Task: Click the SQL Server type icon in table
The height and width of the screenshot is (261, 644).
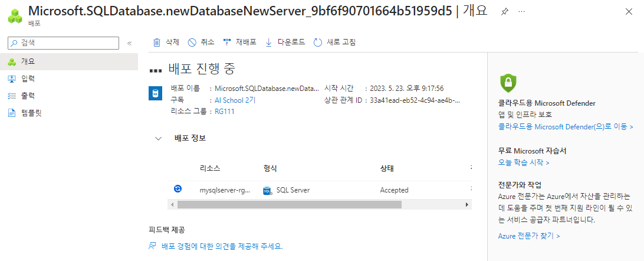Action: pyautogui.click(x=267, y=190)
